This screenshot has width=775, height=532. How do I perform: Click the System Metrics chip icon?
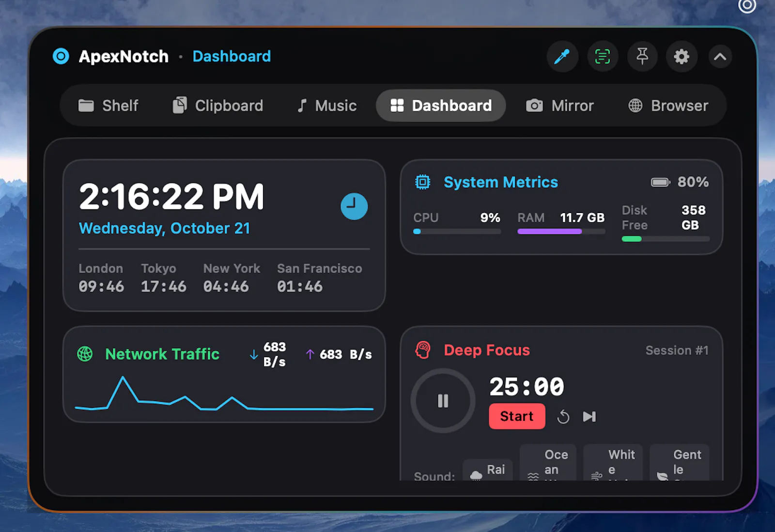(423, 182)
